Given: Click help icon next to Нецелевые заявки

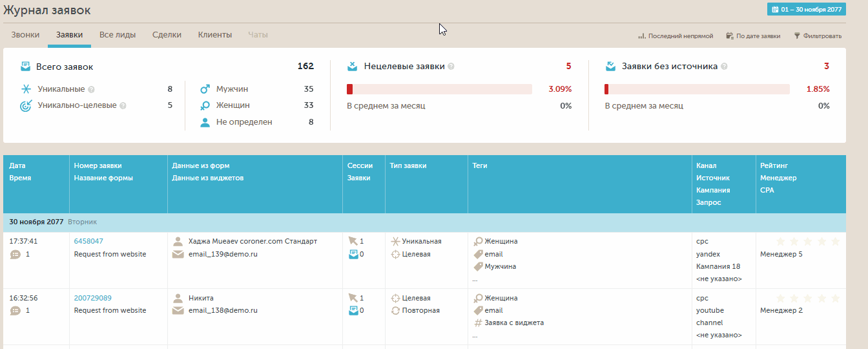Looking at the screenshot, I should [x=451, y=67].
